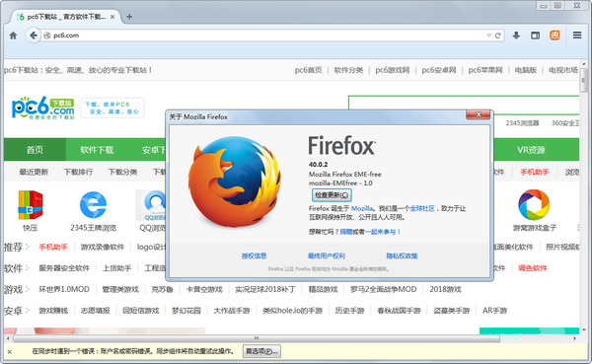This screenshot has width=592, height=364.
Task: Click the horizontal scrollbar thumb
Action: [x=257, y=338]
